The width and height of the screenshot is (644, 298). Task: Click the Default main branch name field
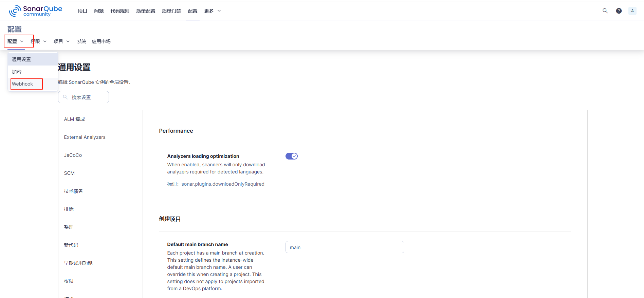[345, 247]
